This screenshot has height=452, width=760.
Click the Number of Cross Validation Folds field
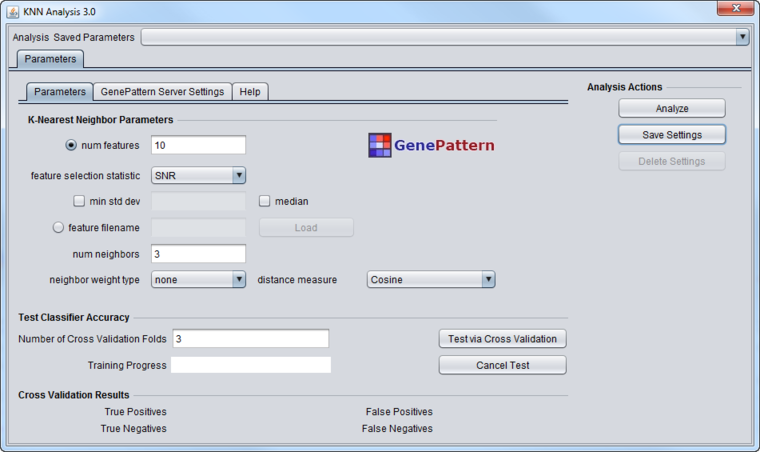[x=250, y=339]
